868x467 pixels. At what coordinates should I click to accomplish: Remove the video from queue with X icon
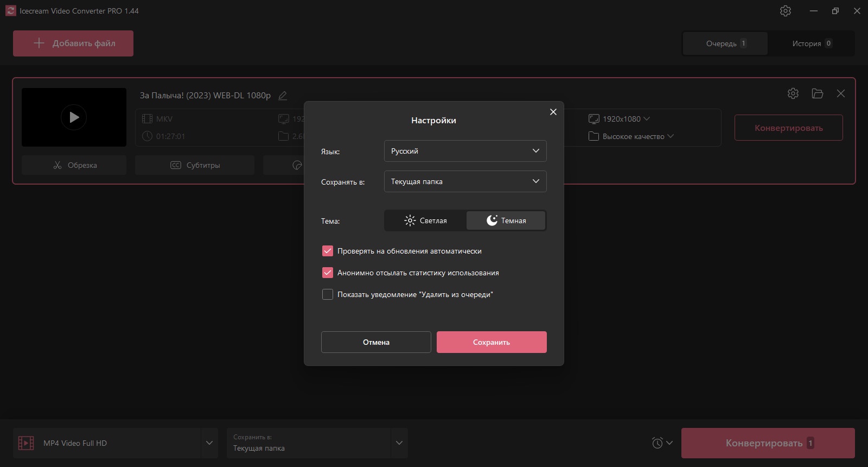coord(841,93)
